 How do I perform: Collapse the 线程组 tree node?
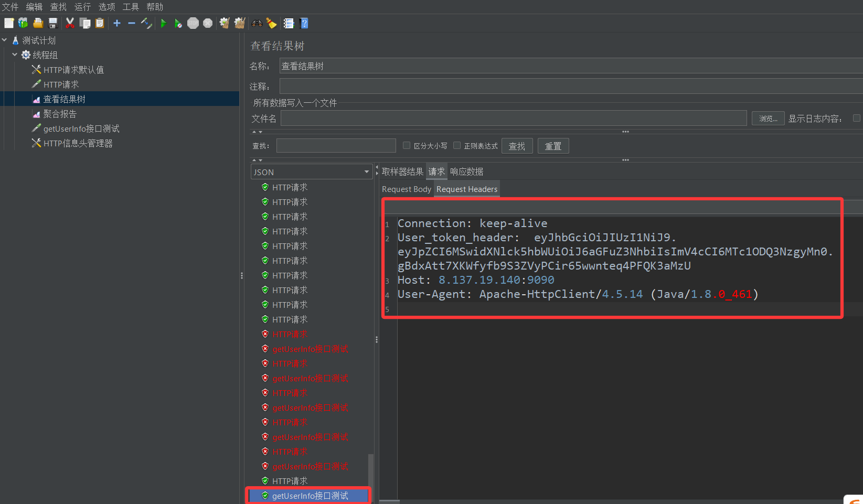pos(15,55)
